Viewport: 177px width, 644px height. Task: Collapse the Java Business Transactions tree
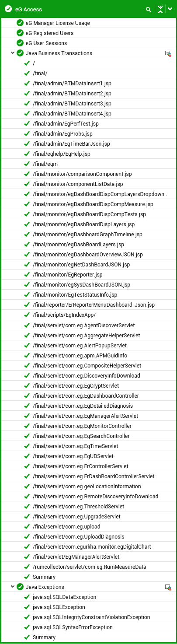tap(13, 53)
